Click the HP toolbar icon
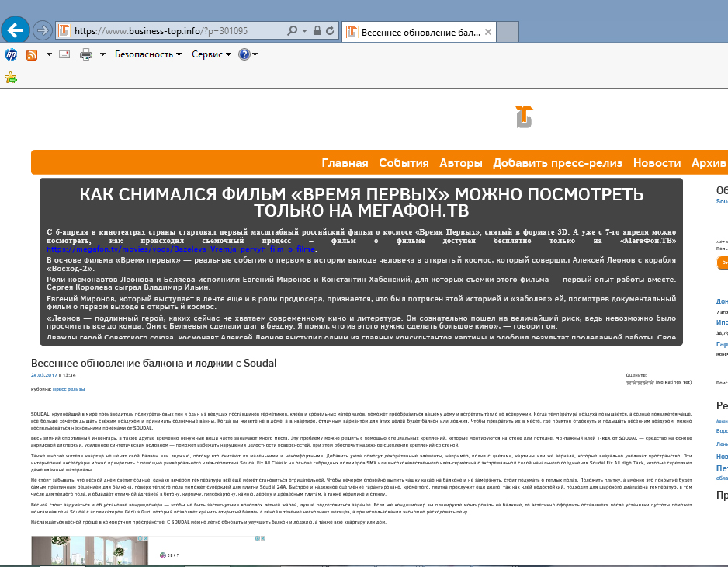728x567 pixels. point(11,54)
